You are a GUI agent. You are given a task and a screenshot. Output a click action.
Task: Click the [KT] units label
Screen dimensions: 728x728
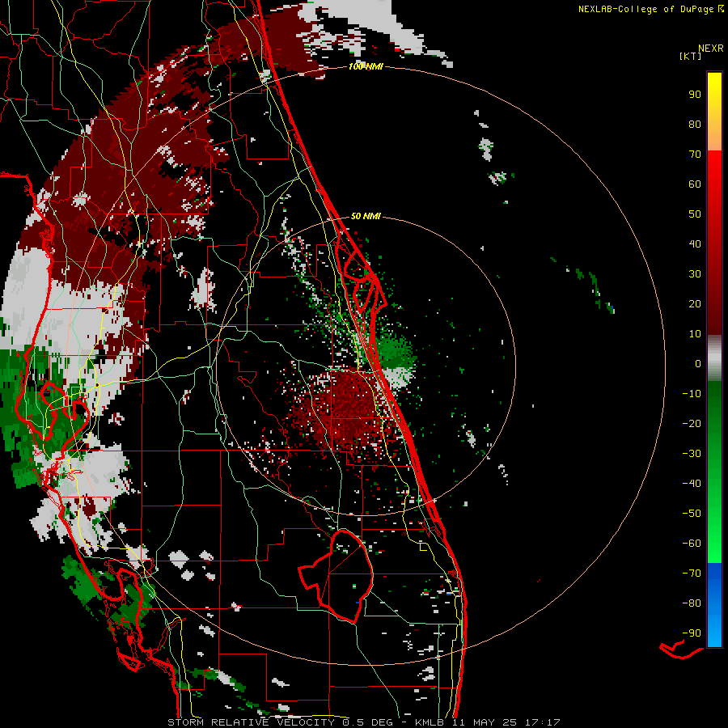click(x=690, y=56)
